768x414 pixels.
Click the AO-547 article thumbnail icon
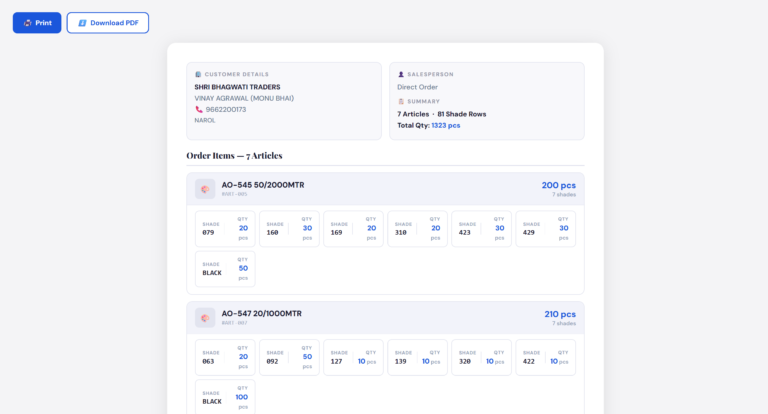click(205, 318)
